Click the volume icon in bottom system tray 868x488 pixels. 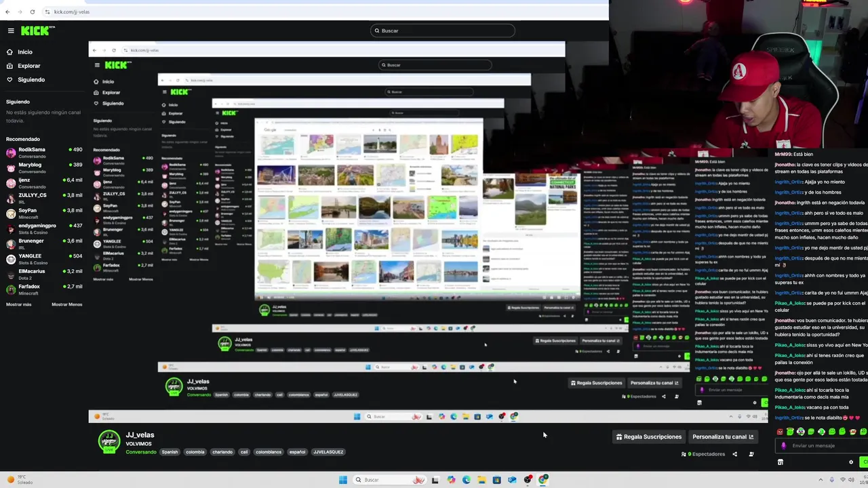point(851,480)
